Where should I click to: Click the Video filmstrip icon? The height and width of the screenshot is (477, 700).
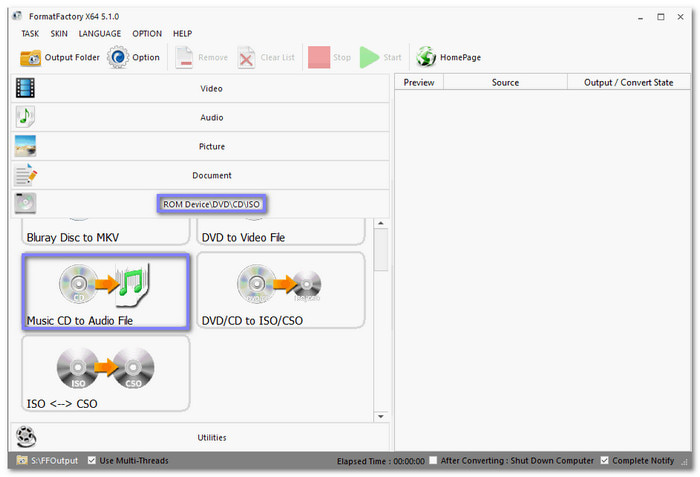[25, 88]
